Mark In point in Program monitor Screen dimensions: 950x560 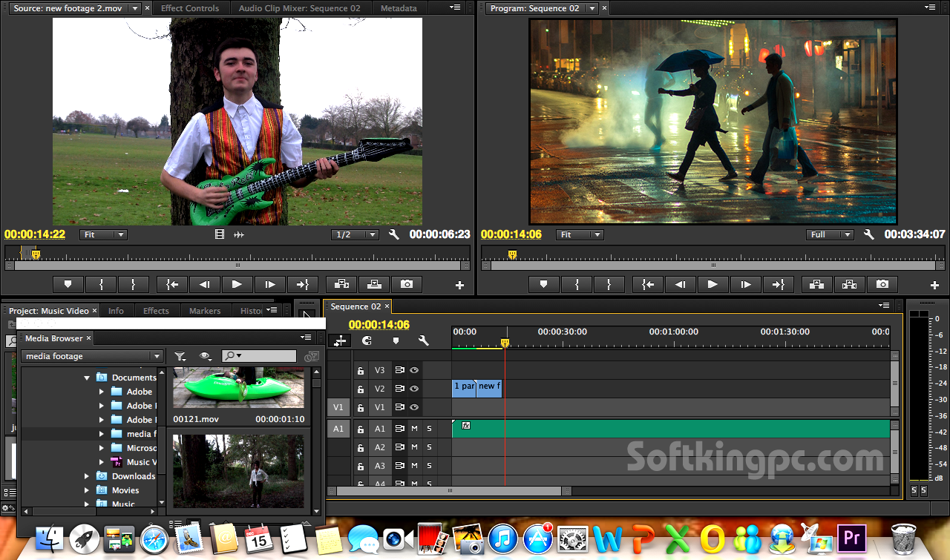pos(576,284)
